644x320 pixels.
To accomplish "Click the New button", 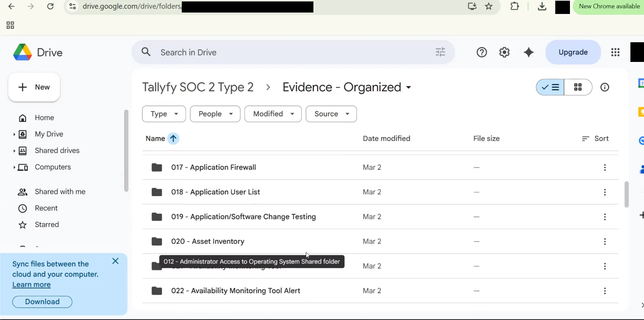I will tap(34, 87).
